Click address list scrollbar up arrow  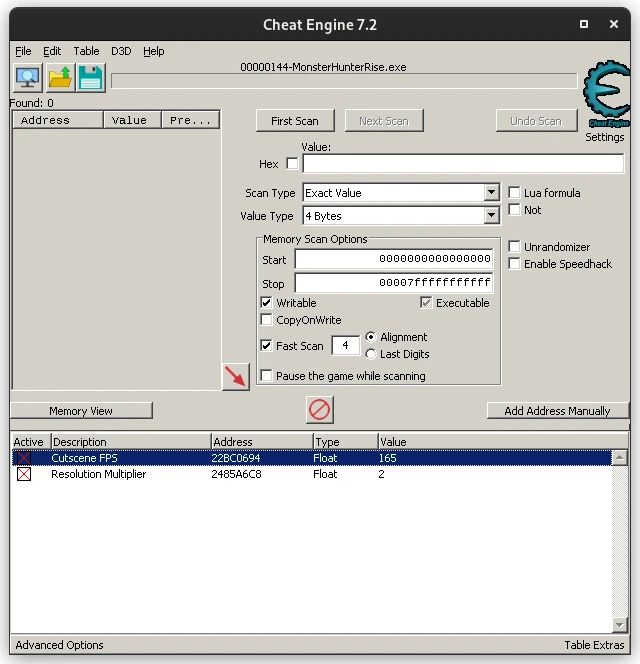[x=619, y=458]
